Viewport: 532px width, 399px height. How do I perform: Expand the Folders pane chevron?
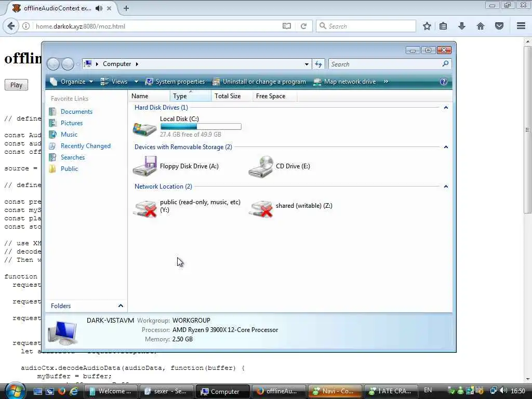[121, 305]
